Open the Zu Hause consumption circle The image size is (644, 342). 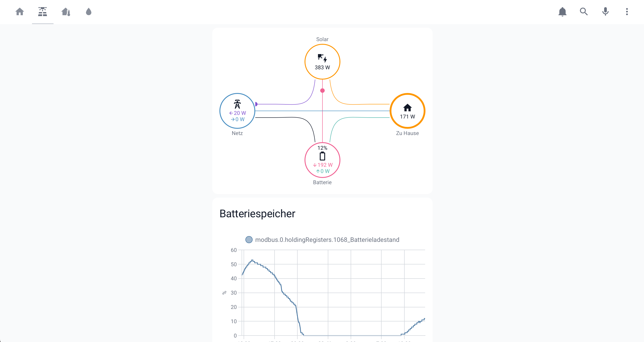(407, 111)
